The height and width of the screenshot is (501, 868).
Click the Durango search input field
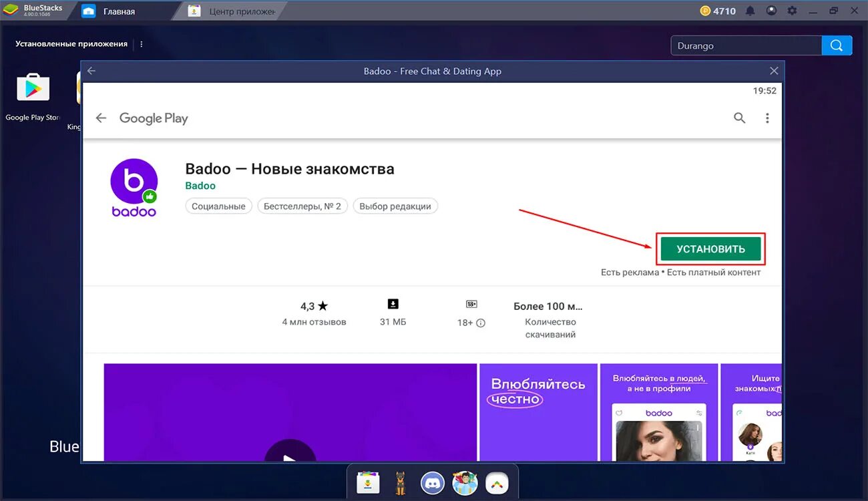[x=746, y=45]
